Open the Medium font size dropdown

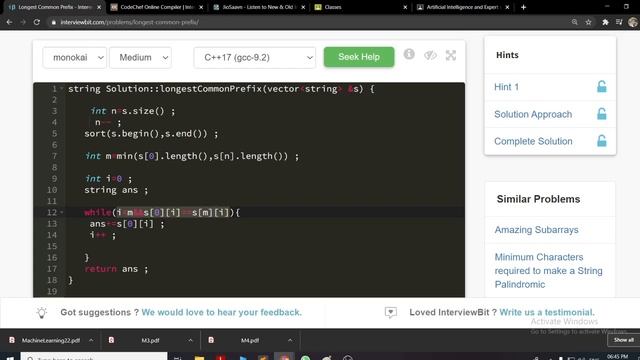(140, 58)
